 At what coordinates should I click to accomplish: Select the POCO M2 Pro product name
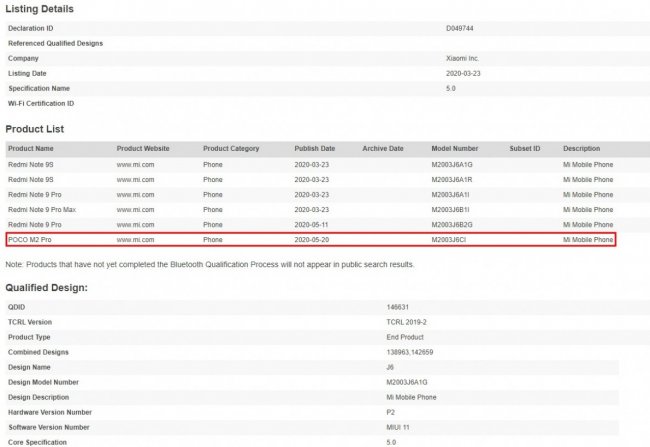[31, 240]
